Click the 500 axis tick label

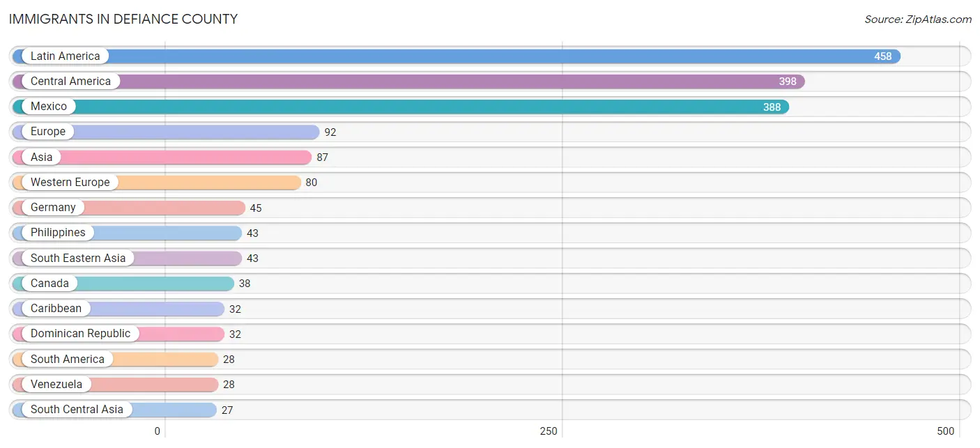coord(946,431)
